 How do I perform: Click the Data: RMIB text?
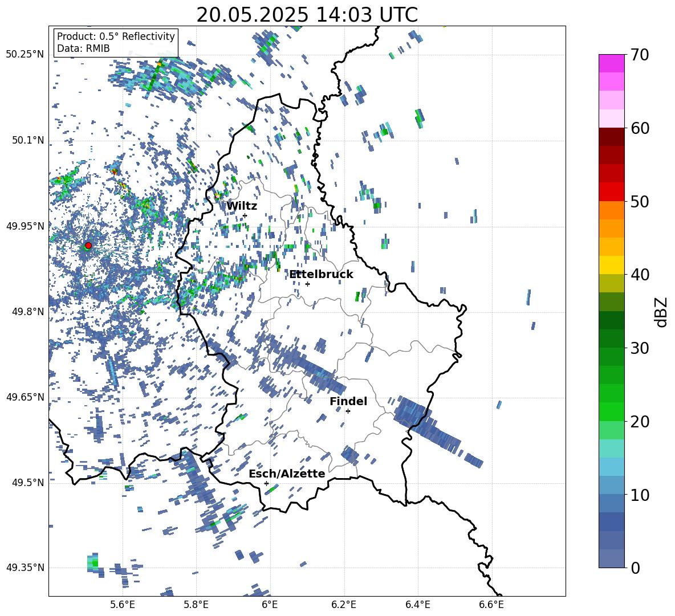coord(83,48)
